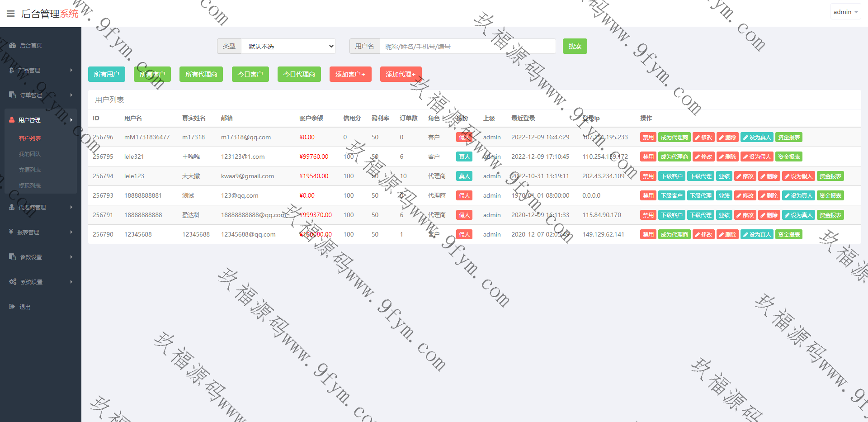The width and height of the screenshot is (868, 422).
Task: Expand the 产品管理 sidebar menu
Action: tap(41, 70)
